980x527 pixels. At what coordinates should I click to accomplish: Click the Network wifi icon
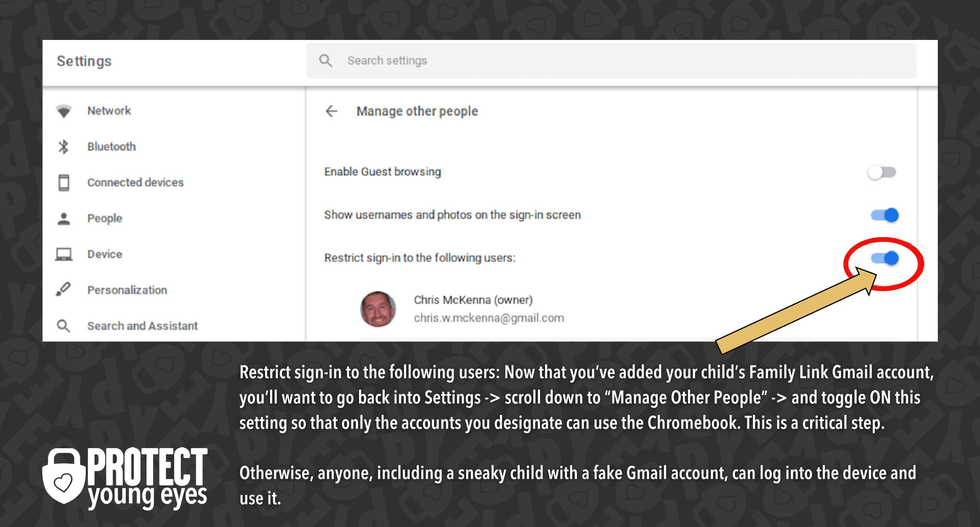63,111
